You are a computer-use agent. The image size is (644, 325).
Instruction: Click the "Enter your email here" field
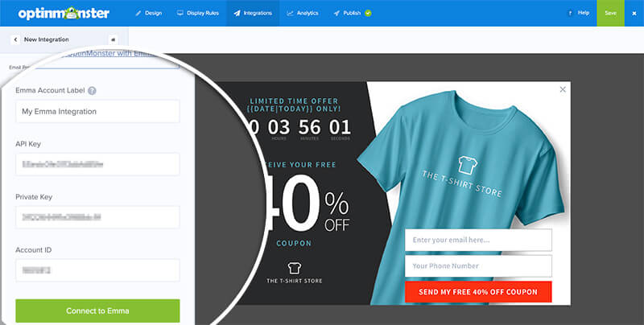point(478,240)
